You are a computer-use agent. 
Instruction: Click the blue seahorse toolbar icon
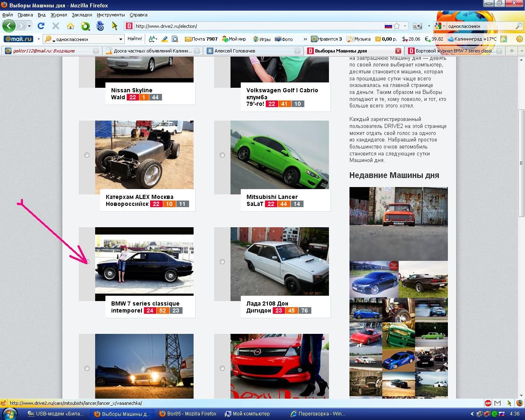100,26
